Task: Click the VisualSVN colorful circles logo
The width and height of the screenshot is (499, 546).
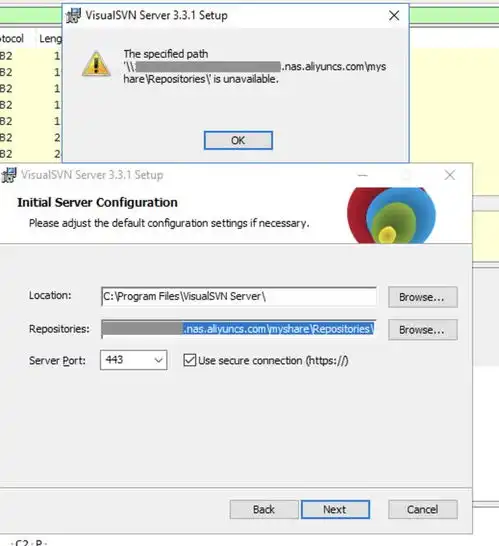Action: coord(391,215)
